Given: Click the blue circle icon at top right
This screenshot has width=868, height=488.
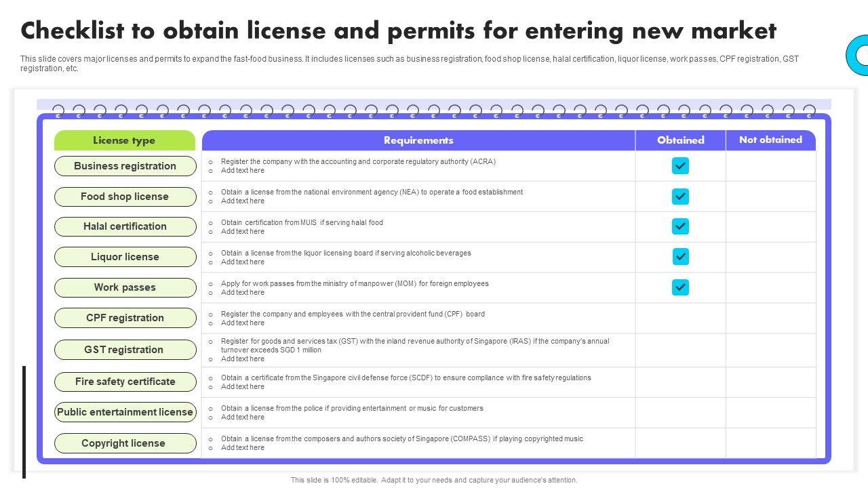Looking at the screenshot, I should pos(857,55).
